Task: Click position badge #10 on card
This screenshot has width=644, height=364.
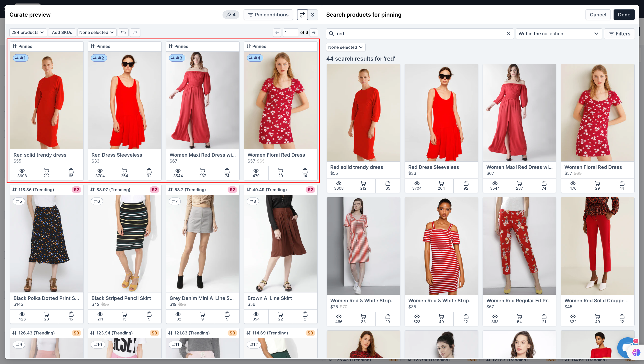Action: [x=98, y=345]
